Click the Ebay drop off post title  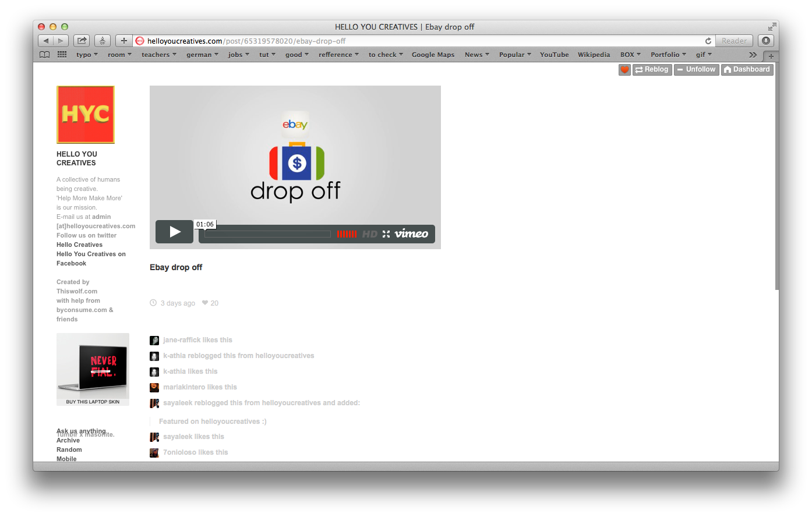pos(176,267)
